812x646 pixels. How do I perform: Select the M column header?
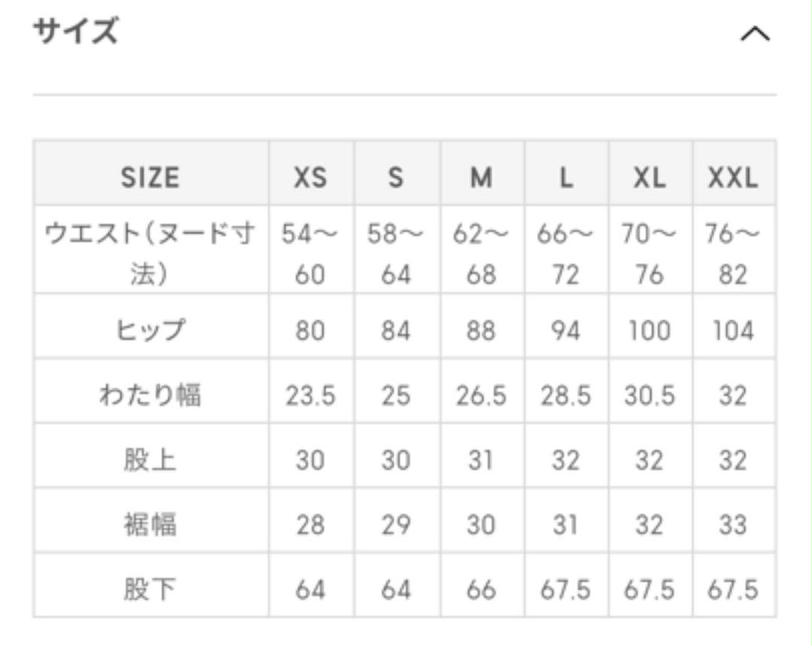coord(483,174)
